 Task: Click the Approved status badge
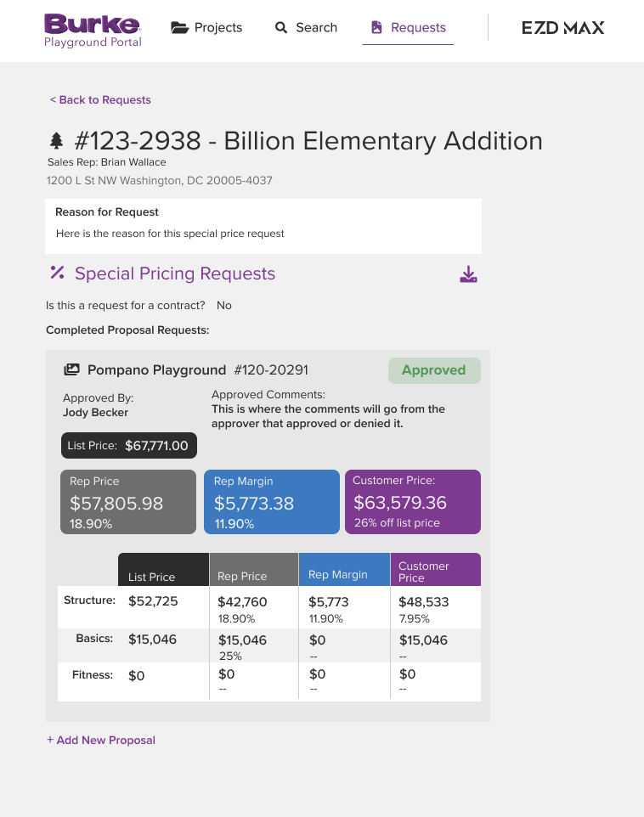coord(434,370)
